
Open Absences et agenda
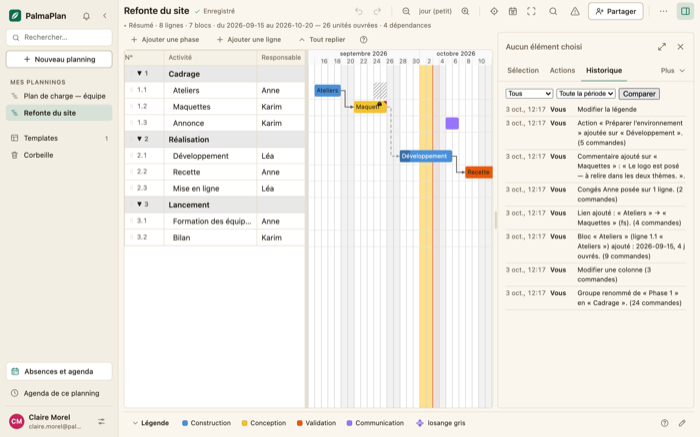tap(59, 371)
